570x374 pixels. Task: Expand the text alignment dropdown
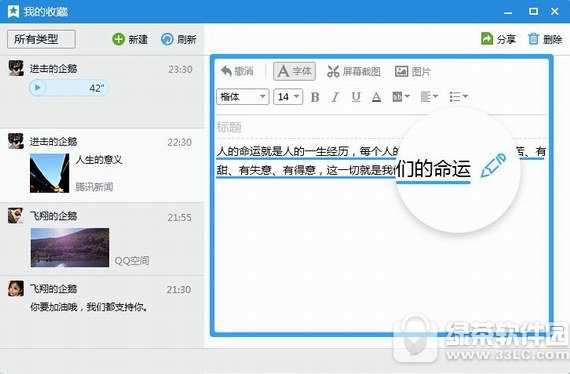click(429, 97)
